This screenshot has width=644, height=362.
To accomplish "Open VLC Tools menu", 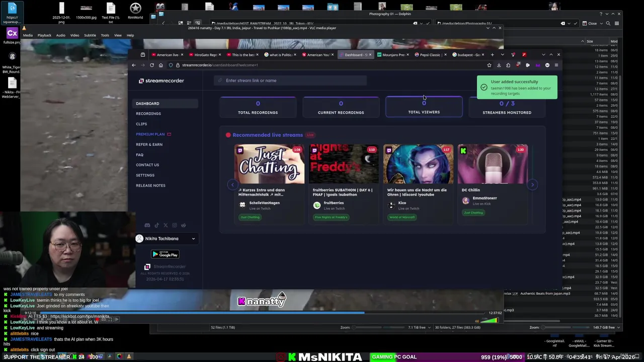I will (x=105, y=35).
